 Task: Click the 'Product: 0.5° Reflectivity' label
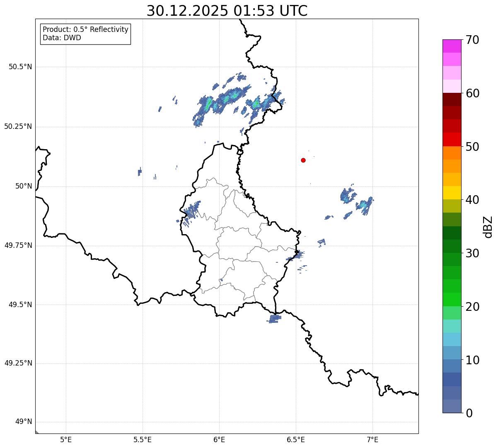pyautogui.click(x=85, y=30)
